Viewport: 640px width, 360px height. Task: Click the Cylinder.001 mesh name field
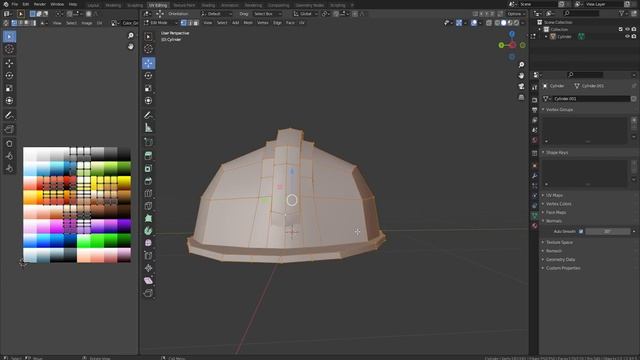tap(591, 99)
